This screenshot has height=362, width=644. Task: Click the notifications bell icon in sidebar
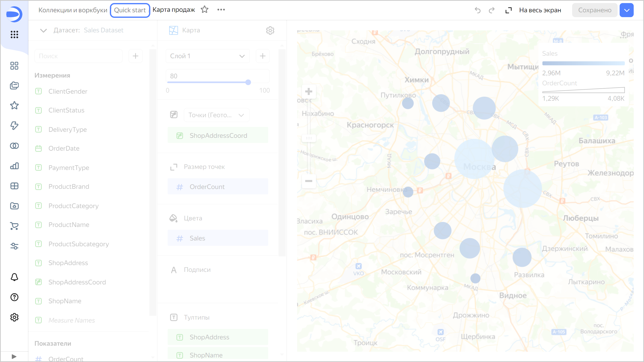click(x=14, y=277)
